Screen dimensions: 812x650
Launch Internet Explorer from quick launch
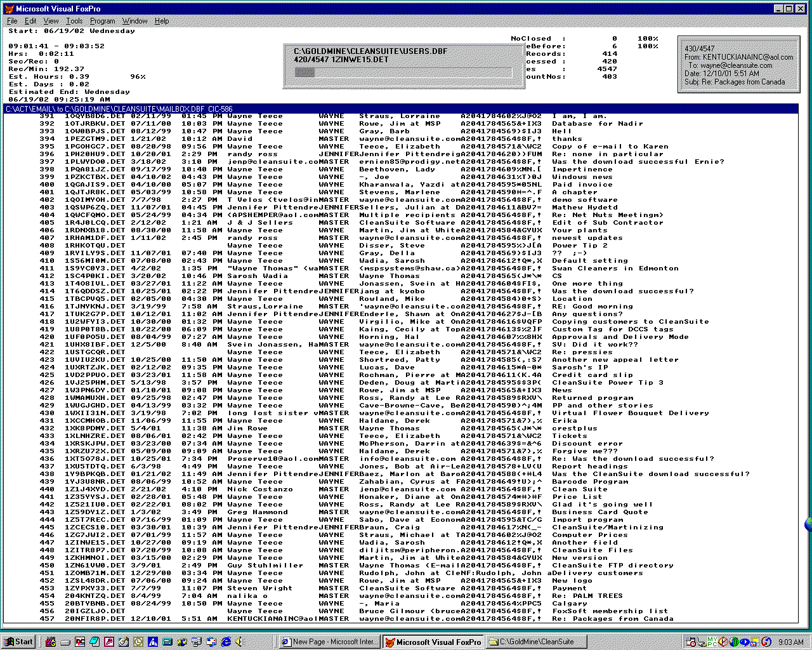(x=226, y=642)
